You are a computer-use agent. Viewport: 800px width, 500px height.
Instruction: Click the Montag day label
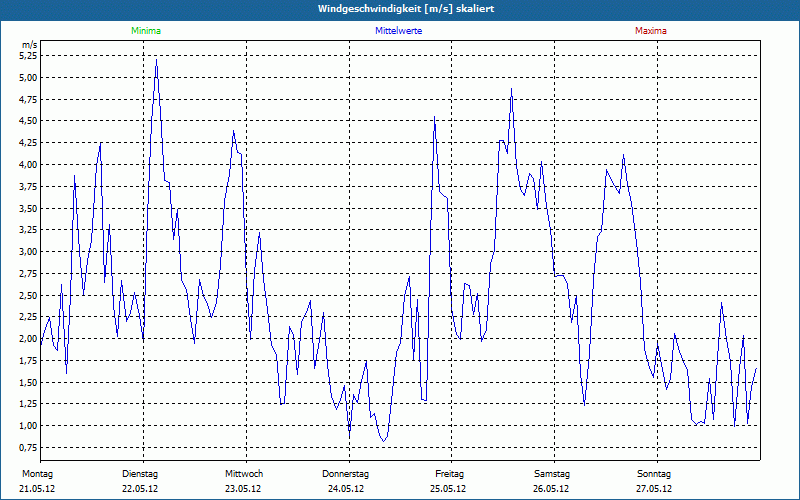point(37,474)
